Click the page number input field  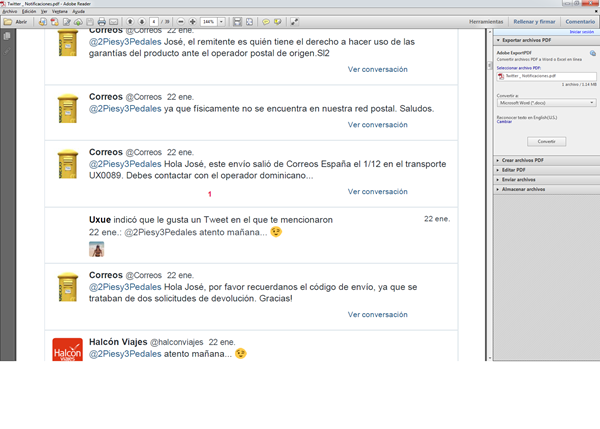tap(154, 22)
